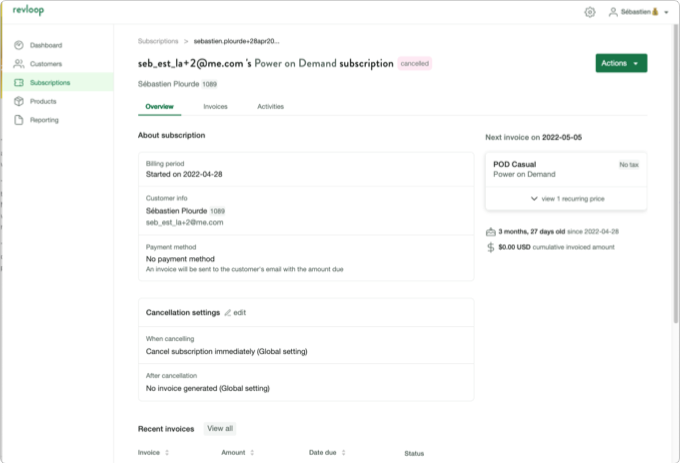Open settings via the gear icon
This screenshot has height=463, width=680.
(x=589, y=12)
